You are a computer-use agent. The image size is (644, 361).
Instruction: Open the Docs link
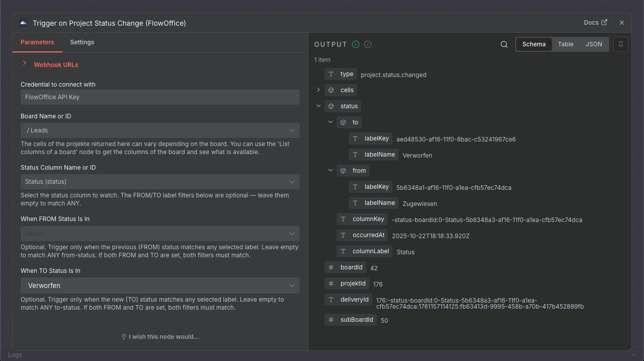pyautogui.click(x=595, y=23)
